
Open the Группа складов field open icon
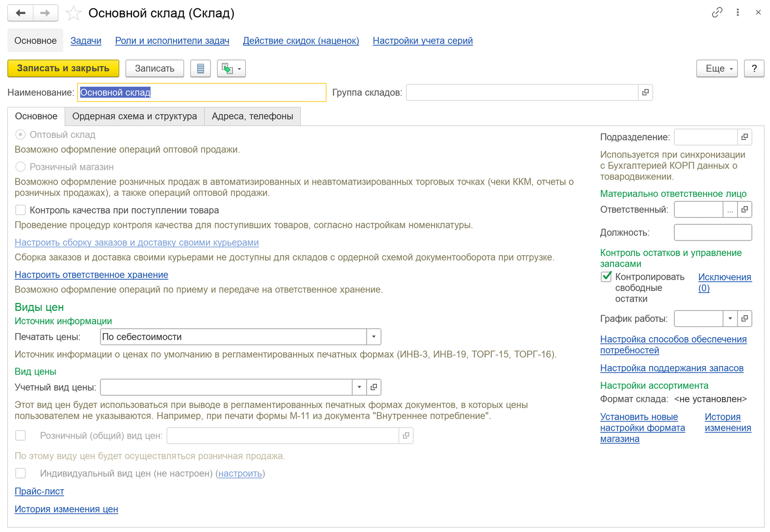pyautogui.click(x=645, y=92)
